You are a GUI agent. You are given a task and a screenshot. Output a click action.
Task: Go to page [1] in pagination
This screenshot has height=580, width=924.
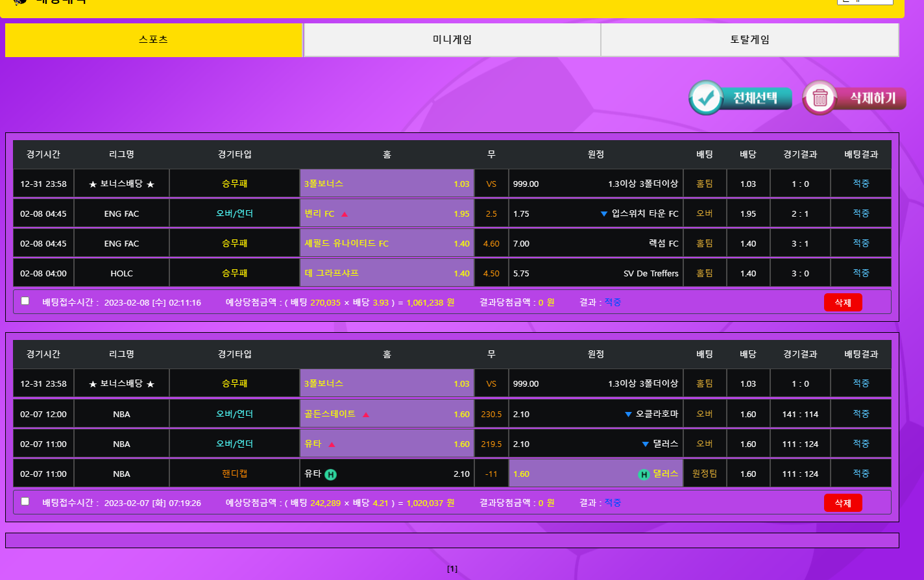click(x=452, y=569)
